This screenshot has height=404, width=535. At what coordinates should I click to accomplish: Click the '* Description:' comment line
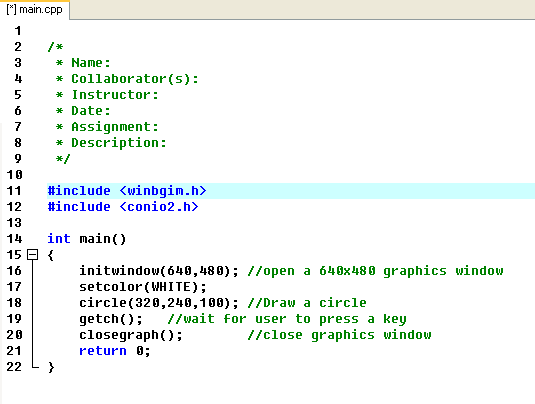point(111,143)
